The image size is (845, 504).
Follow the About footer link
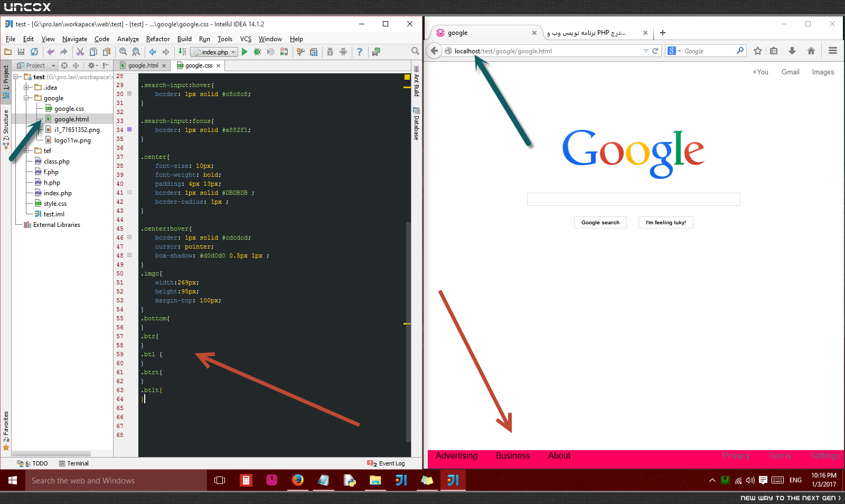tap(559, 456)
